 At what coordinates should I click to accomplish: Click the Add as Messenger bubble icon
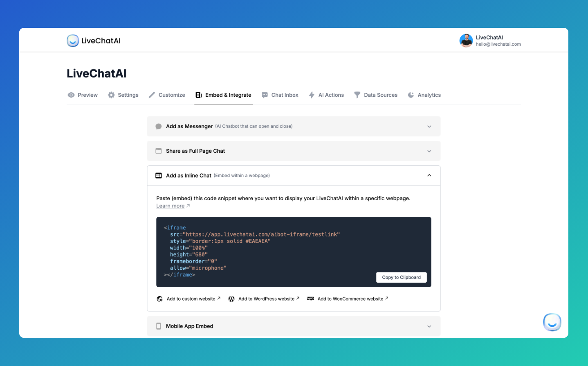159,126
